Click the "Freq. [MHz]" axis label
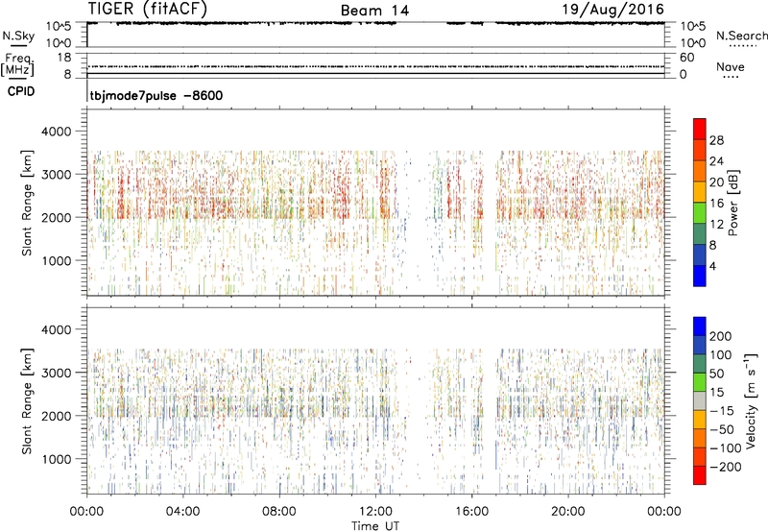This screenshot has width=768, height=532. click(x=17, y=65)
